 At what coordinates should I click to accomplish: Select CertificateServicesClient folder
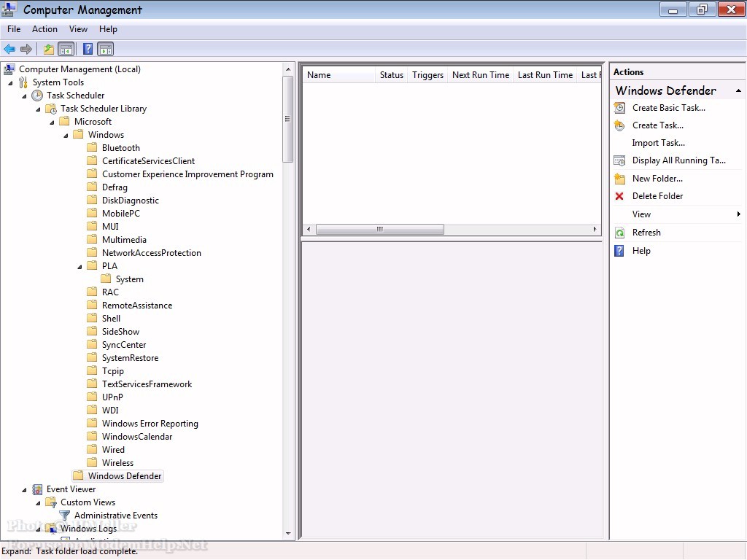pos(148,161)
